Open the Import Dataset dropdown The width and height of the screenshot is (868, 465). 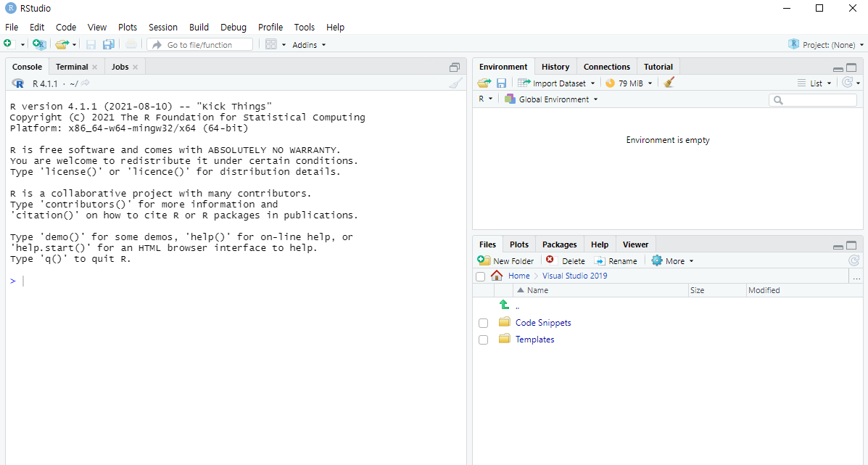[x=556, y=83]
